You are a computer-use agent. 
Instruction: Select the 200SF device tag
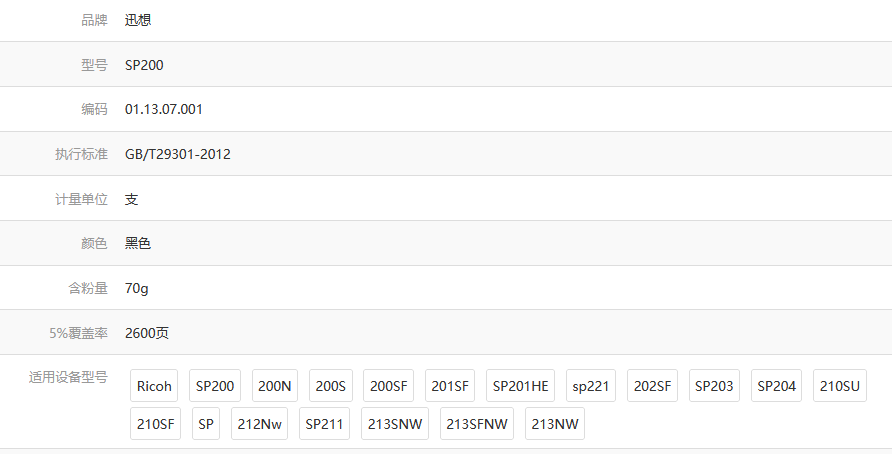(388, 386)
